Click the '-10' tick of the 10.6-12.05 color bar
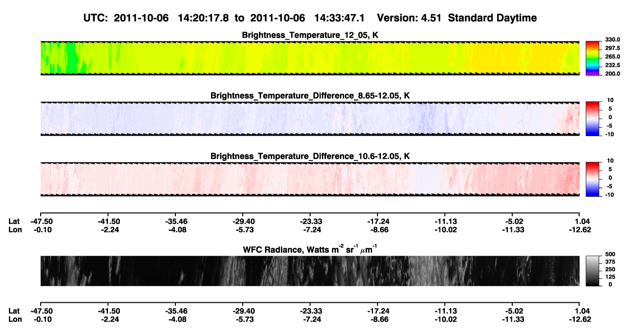This screenshot has width=644, height=330. (610, 195)
